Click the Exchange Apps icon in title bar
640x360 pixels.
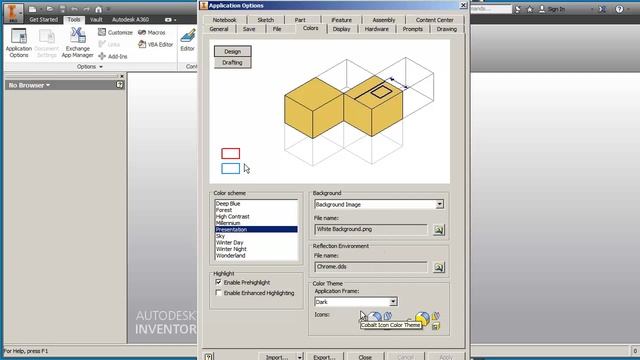pos(602,9)
